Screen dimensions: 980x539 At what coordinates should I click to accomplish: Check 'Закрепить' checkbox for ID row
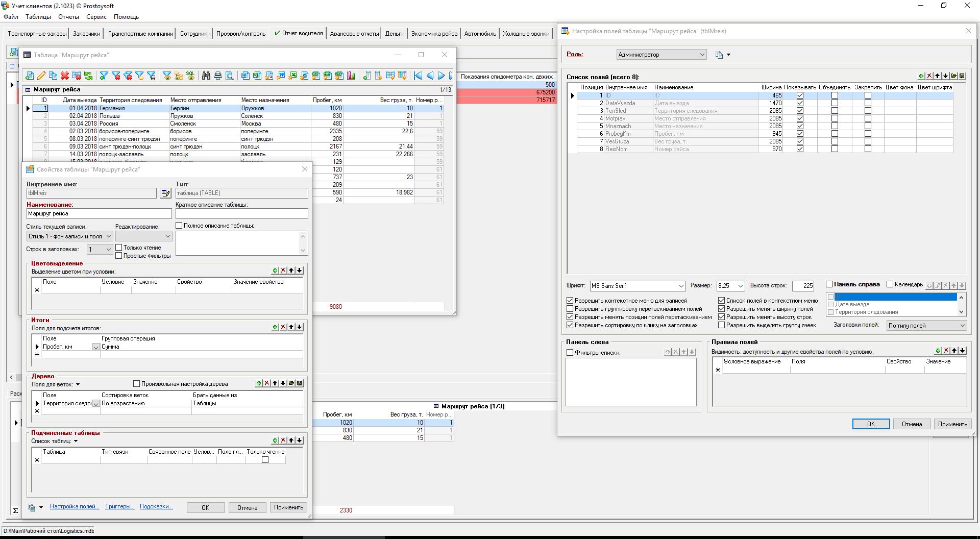868,95
